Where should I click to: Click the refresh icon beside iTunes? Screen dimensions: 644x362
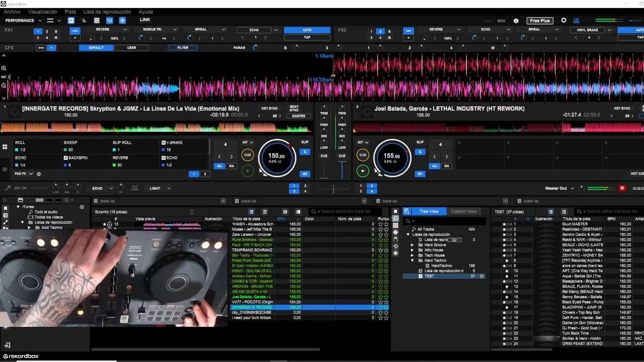(82, 207)
